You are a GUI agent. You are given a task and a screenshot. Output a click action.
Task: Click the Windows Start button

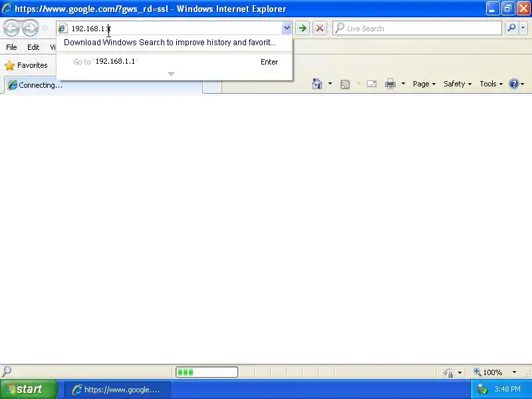(x=29, y=389)
